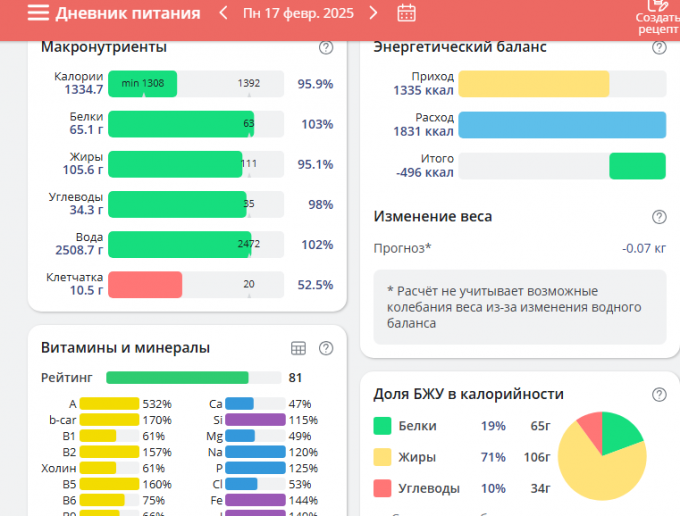Click the blue Расход energy bar
The height and width of the screenshot is (516, 680).
(x=561, y=124)
